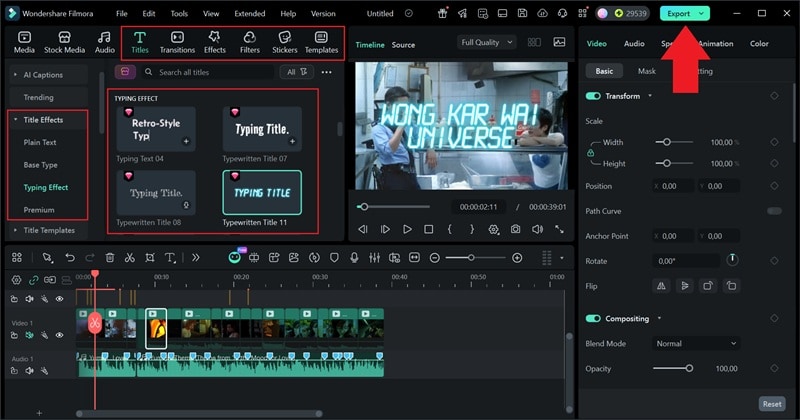Viewport: 800px width, 420px height.
Task: Open the Media panel
Action: (24, 42)
